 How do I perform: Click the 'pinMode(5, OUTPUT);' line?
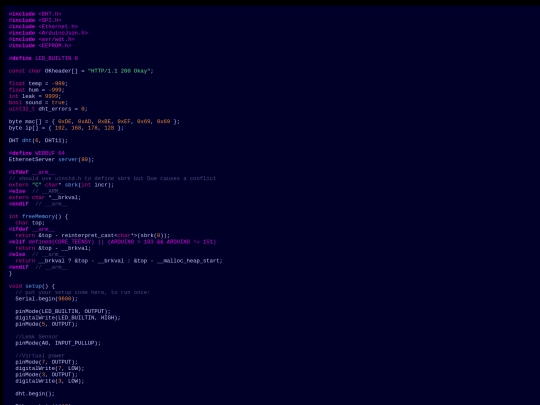coord(46,324)
